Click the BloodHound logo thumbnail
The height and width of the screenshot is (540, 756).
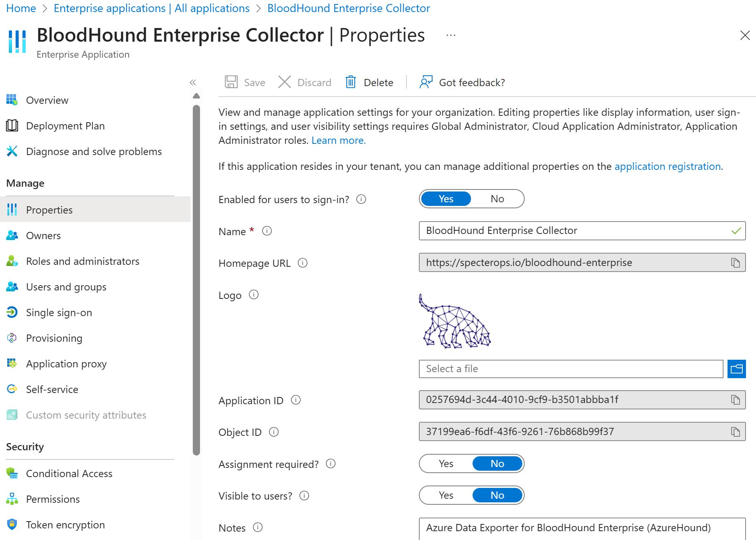point(455,321)
